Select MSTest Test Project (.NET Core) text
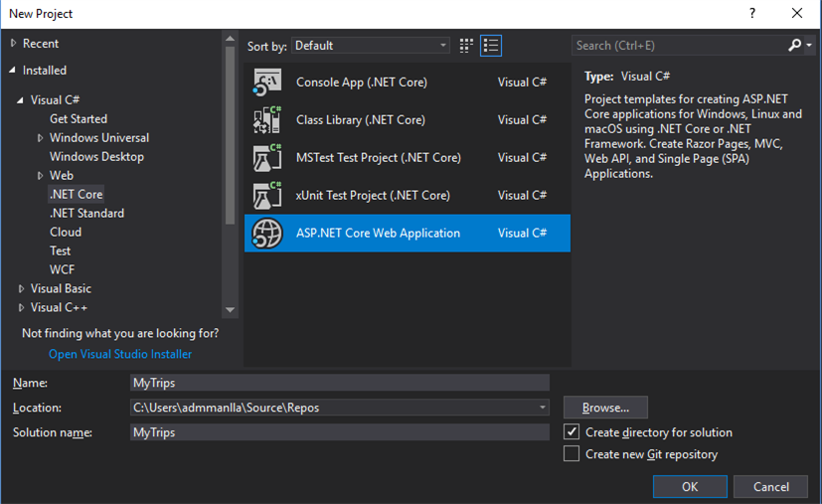The height and width of the screenshot is (504, 822). coord(379,158)
